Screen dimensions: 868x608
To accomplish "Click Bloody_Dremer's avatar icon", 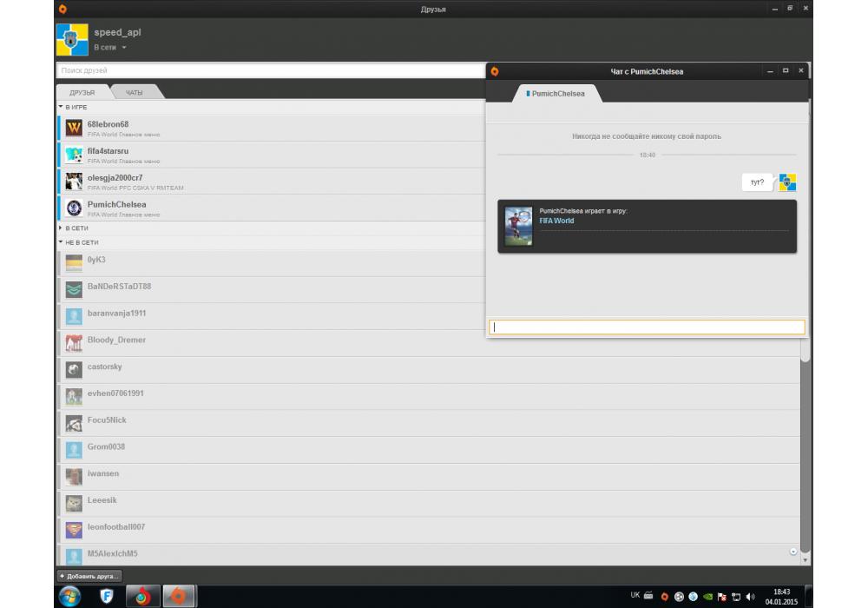I will pyautogui.click(x=74, y=343).
